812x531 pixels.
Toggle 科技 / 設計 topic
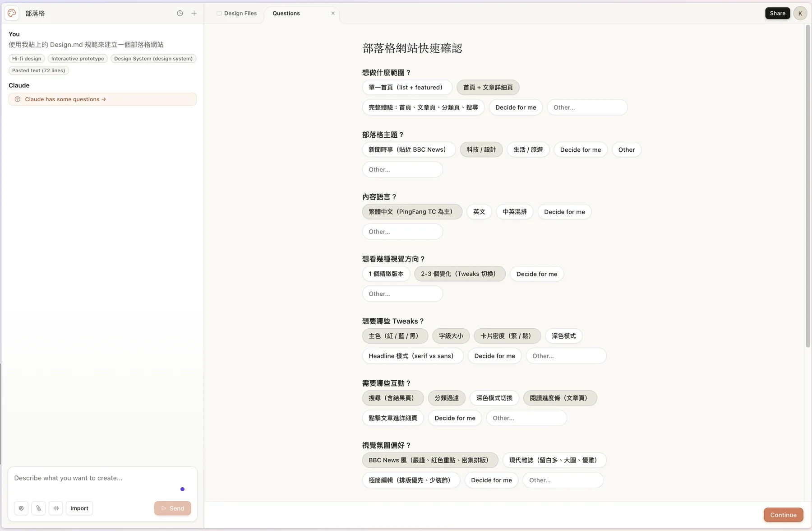point(481,150)
